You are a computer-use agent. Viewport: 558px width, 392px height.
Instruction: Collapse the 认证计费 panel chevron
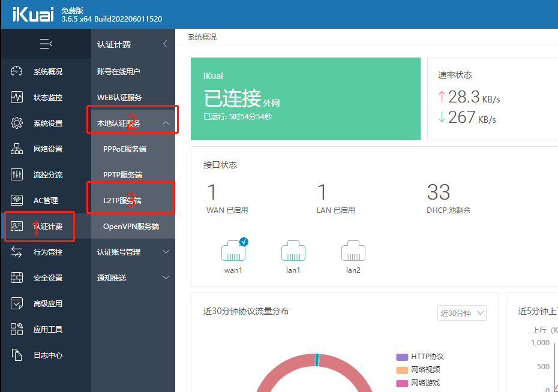[166, 44]
